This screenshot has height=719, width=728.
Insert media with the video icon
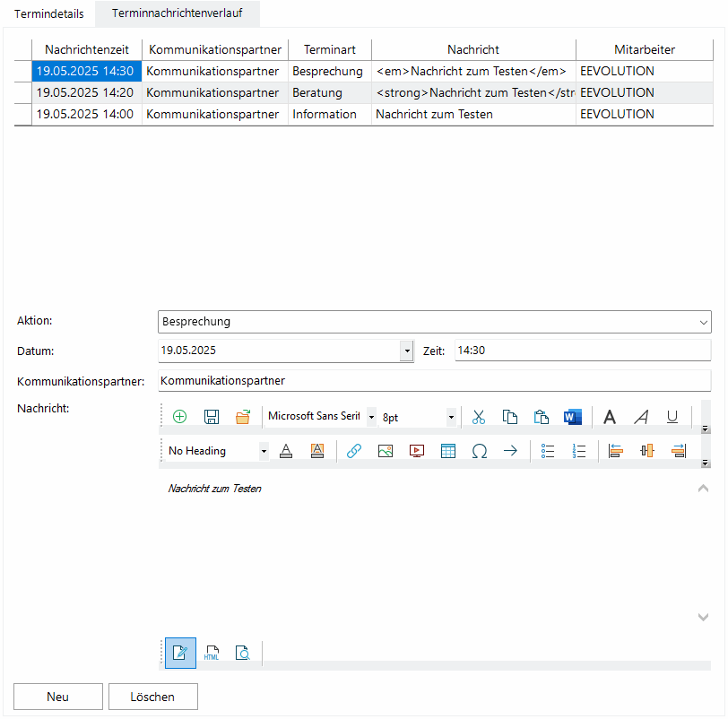[x=417, y=450]
